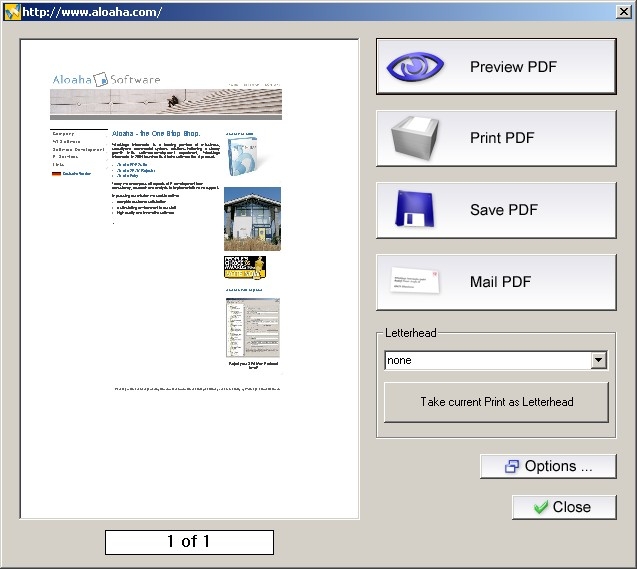Viewport: 637px width, 569px height.
Task: Click the 'Preview PDF' text label
Action: pyautogui.click(x=513, y=67)
